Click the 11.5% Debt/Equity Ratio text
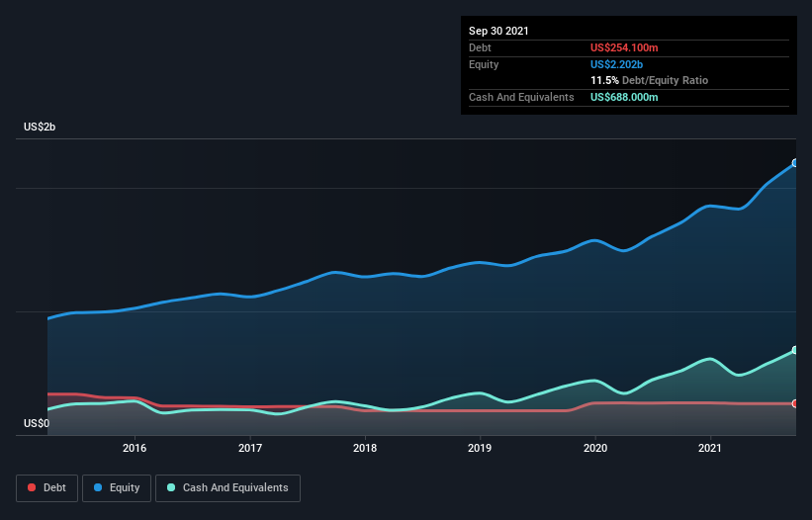The height and width of the screenshot is (520, 812). pos(649,80)
